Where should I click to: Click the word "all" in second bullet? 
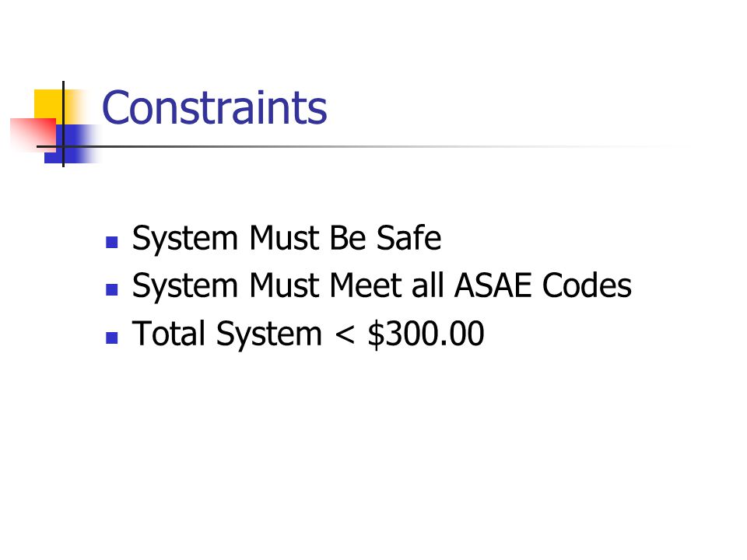click(x=427, y=285)
